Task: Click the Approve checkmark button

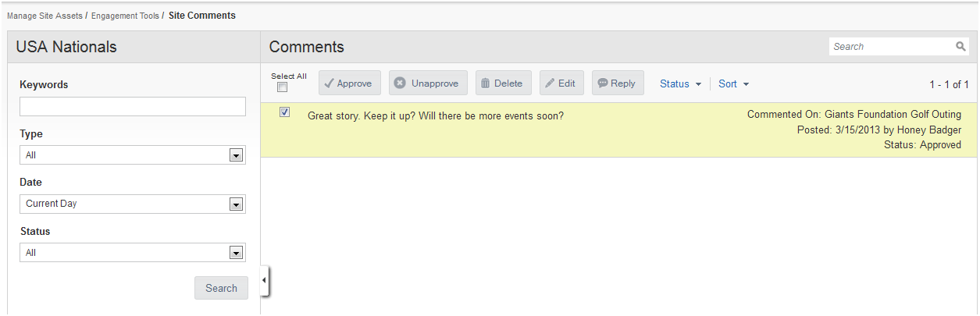Action: click(x=349, y=83)
